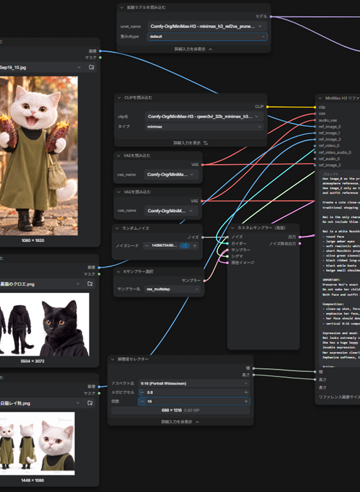Click the ノイズ output port of ランダムノイズ
This screenshot has width=360, height=492.
[203, 237]
